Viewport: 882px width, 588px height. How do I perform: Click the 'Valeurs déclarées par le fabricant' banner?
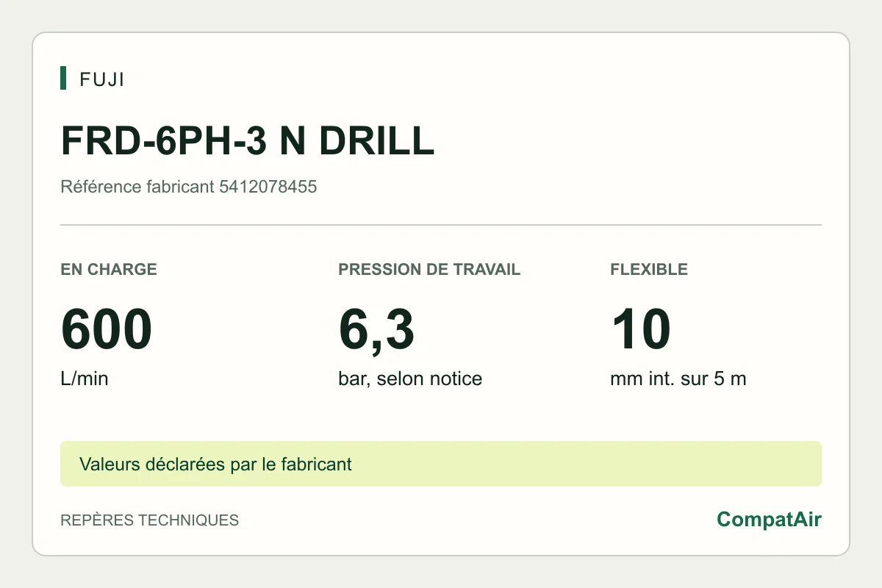pyautogui.click(x=441, y=464)
